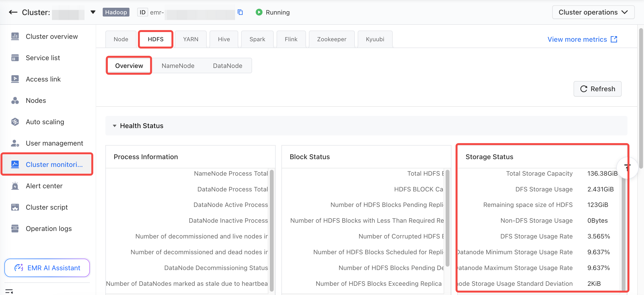Click the Cluster script sidebar icon
The height and width of the screenshot is (295, 644).
(x=15, y=207)
